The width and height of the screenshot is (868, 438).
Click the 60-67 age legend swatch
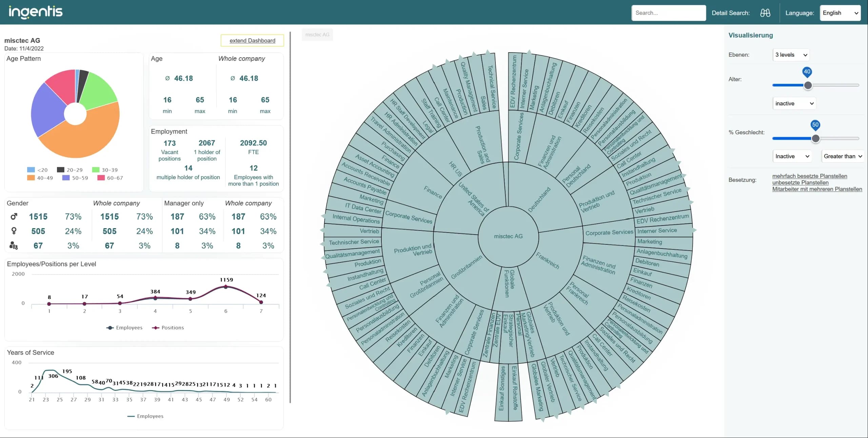(101, 178)
